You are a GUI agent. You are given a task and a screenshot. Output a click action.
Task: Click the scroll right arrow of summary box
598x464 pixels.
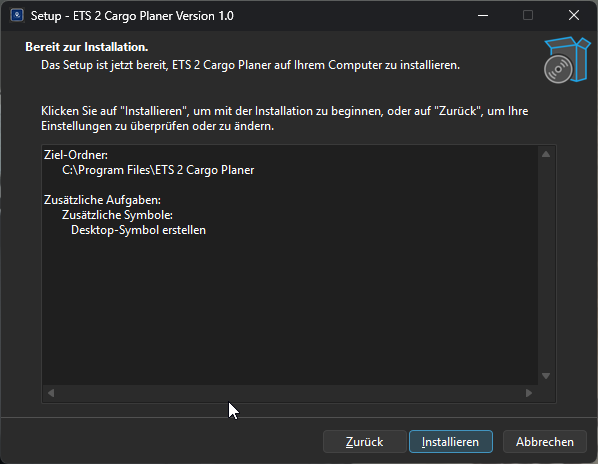(x=529, y=393)
